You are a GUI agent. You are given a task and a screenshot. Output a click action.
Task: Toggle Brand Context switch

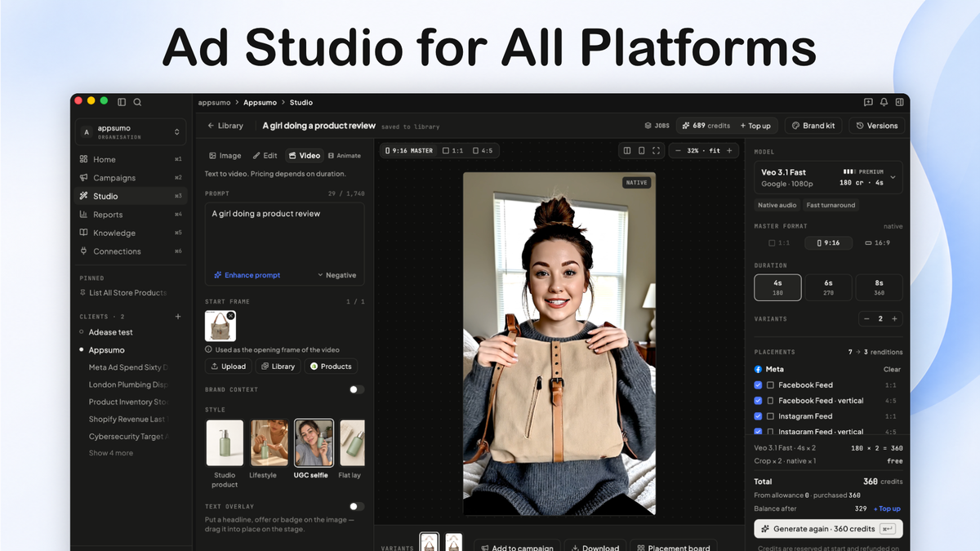tap(357, 389)
